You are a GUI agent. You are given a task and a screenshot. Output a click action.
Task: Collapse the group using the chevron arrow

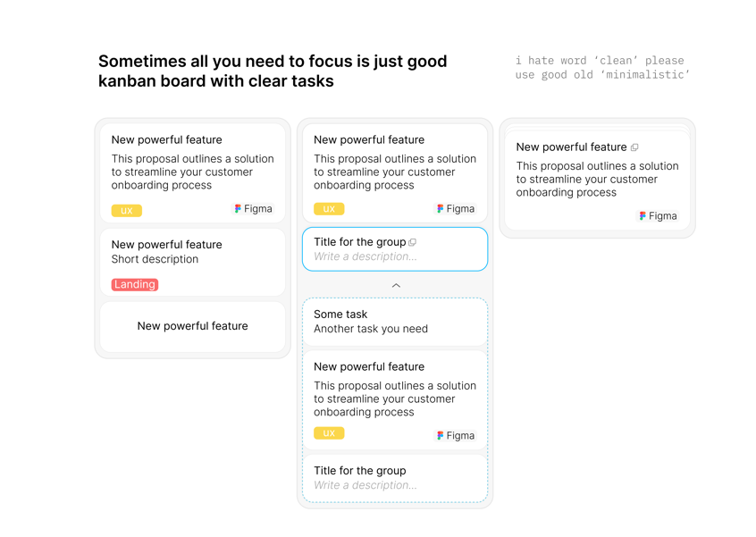pyautogui.click(x=395, y=285)
